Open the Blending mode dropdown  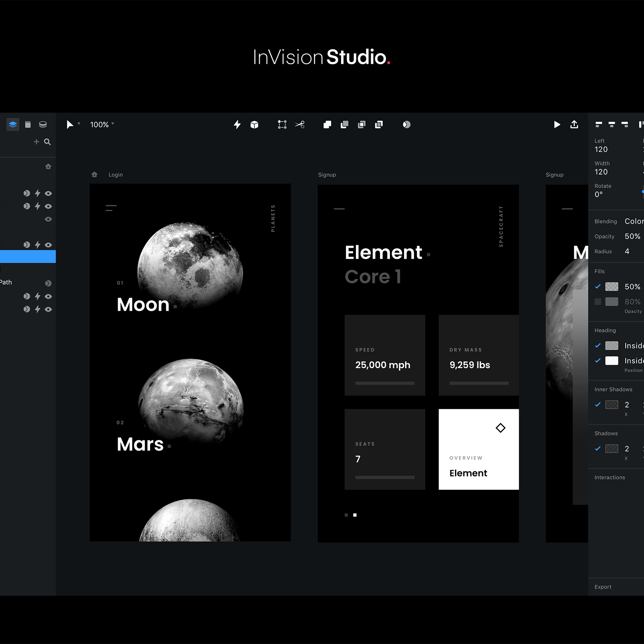634,221
